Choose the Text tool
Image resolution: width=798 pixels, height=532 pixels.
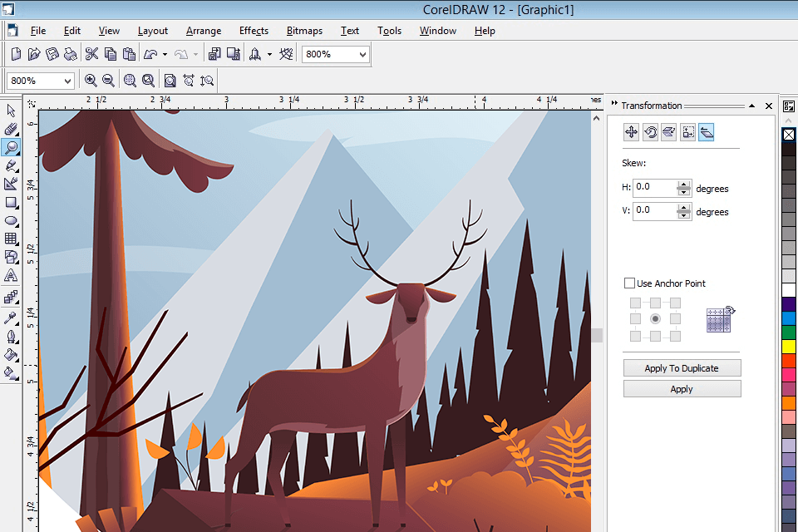tap(12, 276)
